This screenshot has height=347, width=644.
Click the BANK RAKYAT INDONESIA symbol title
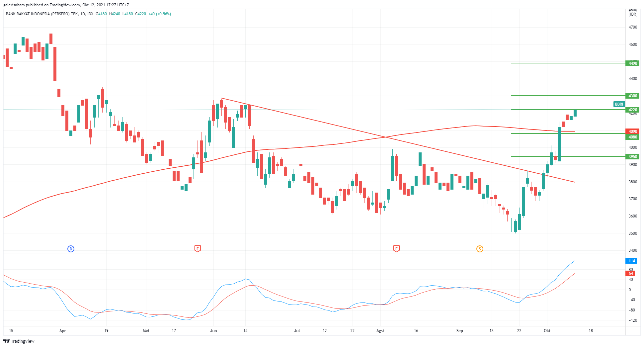(x=42, y=14)
